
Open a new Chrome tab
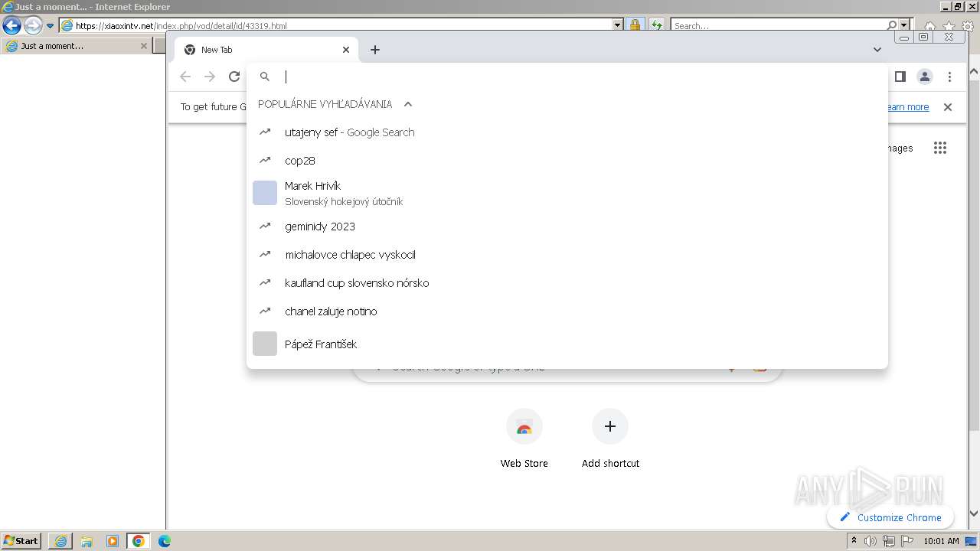(375, 50)
